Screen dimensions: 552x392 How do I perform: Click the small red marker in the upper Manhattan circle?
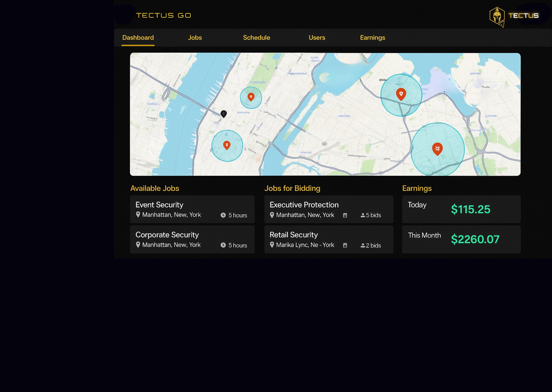251,97
